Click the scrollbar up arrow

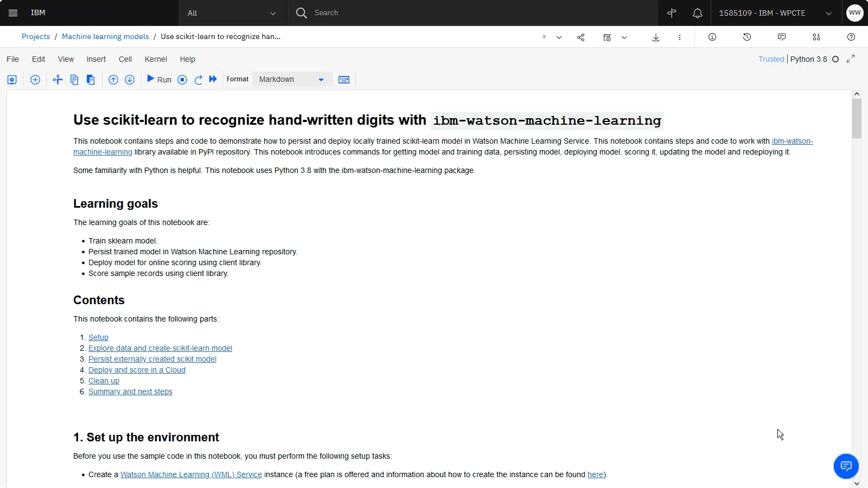pyautogui.click(x=857, y=94)
